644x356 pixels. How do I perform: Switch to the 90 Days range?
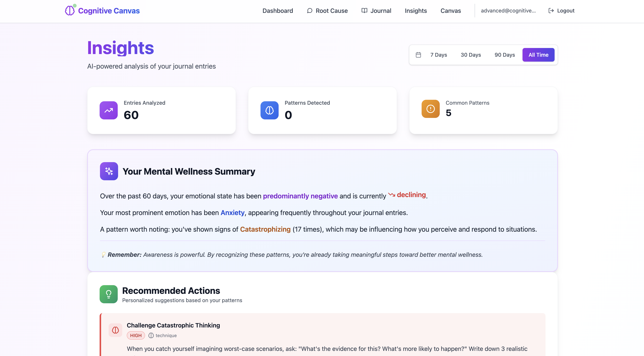pyautogui.click(x=504, y=55)
